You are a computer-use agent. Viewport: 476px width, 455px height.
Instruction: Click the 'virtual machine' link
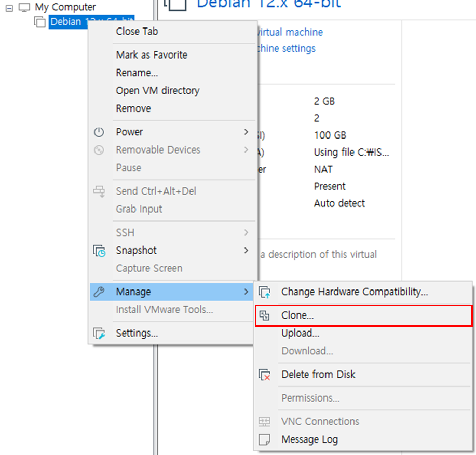coord(291,32)
